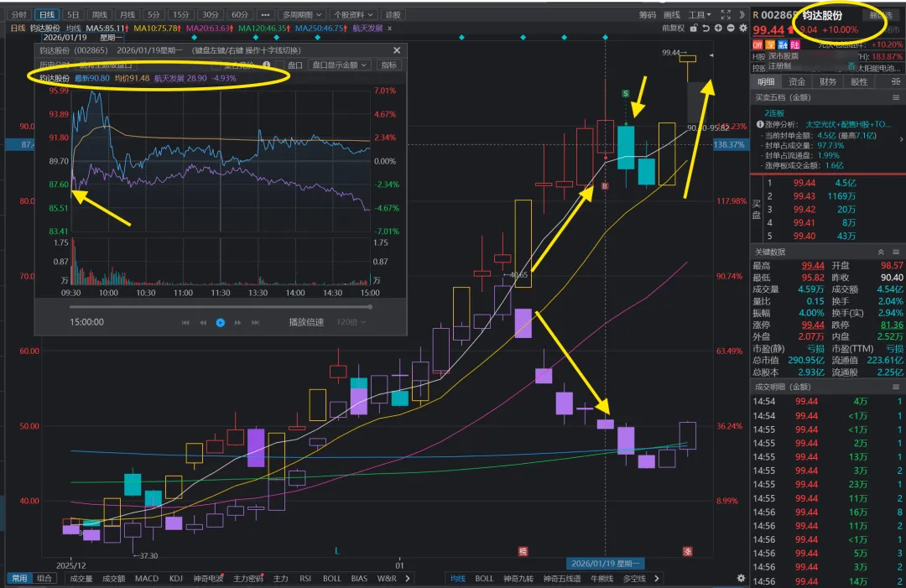The height and width of the screenshot is (588, 906).
Task: Show the MACD indicator
Action: tap(146, 578)
